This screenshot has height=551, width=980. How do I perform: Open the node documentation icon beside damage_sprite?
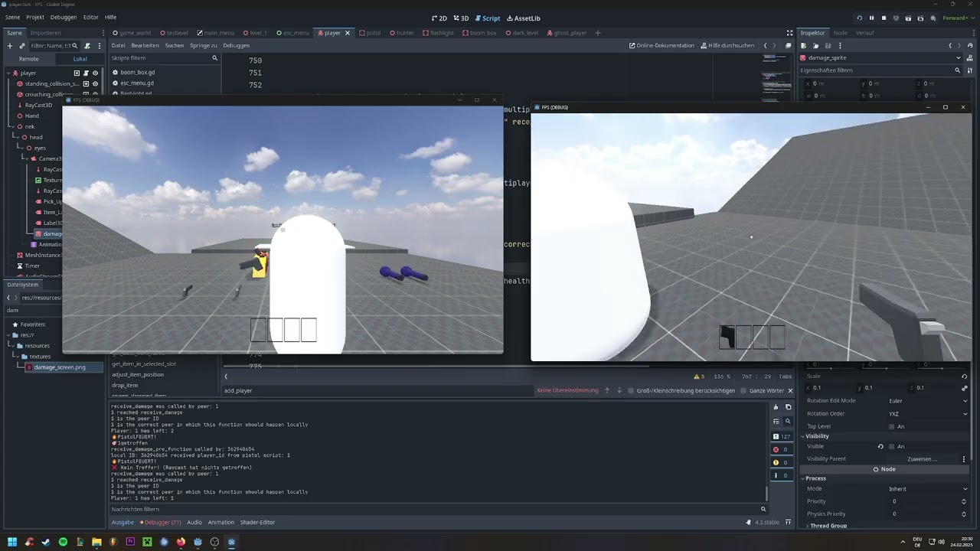tap(970, 57)
